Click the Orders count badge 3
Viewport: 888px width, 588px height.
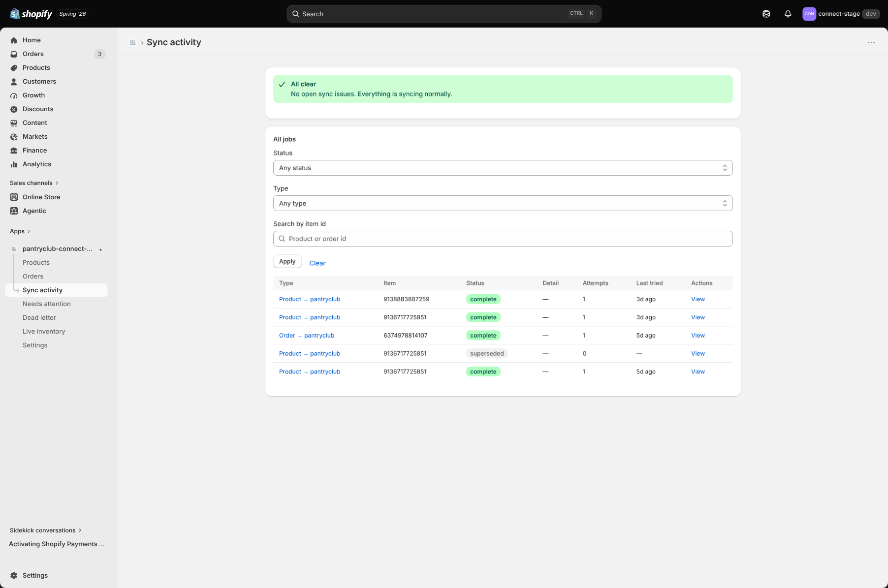99,54
